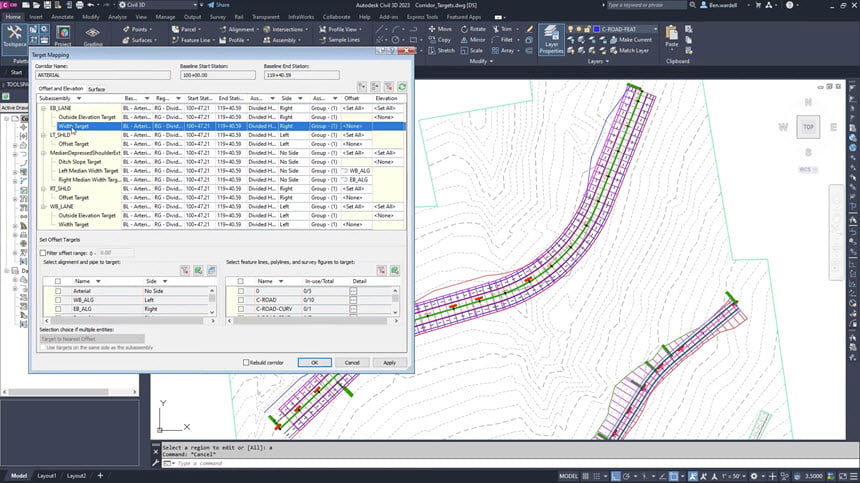
Task: Select the Scale tool
Action: (x=472, y=50)
